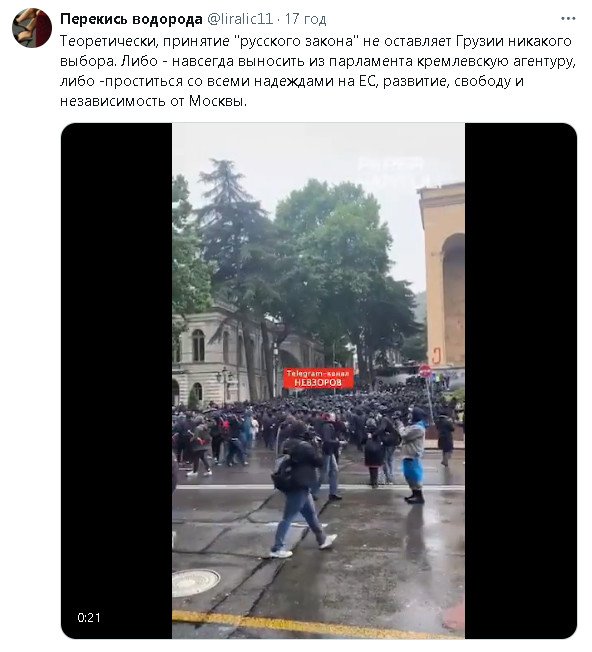Open the Перекись водорода profile avatar

[32, 28]
